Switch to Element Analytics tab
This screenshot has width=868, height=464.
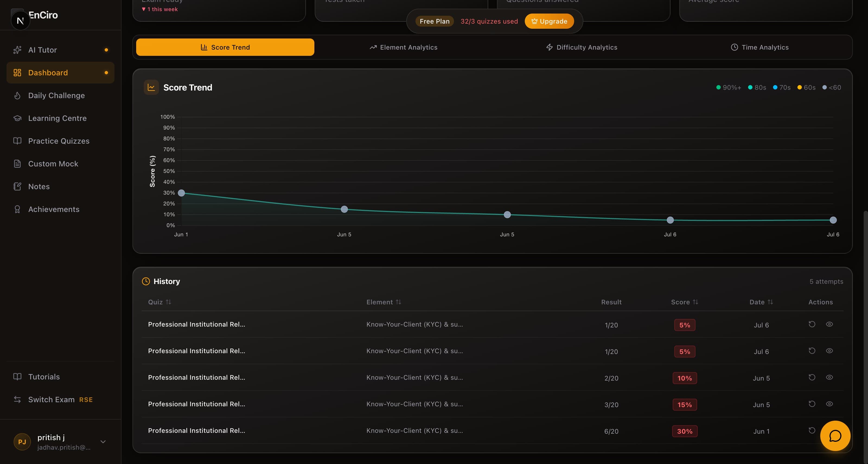(x=403, y=47)
